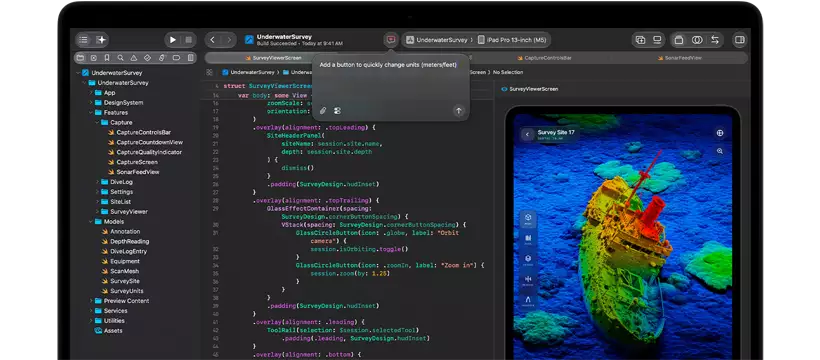This screenshot has height=360, width=820.
Task: Show the Source Control navigator
Action: tap(94, 58)
